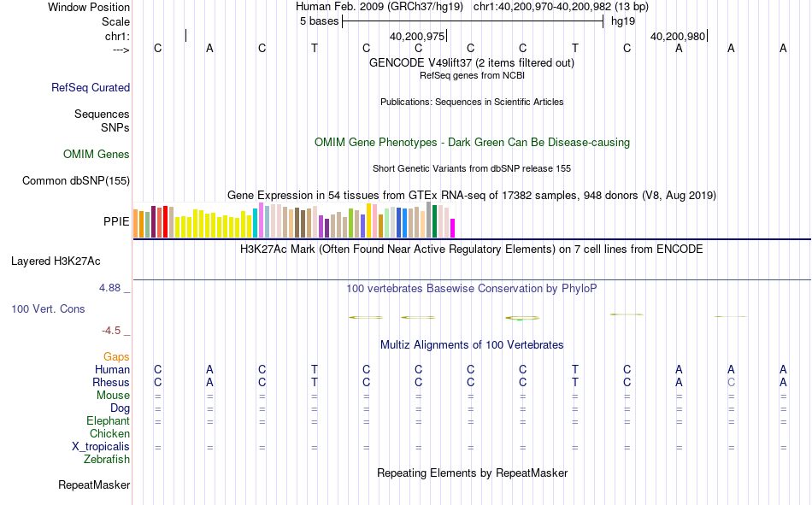Click Publications: Sequences in Scientific Articles title

(x=472, y=102)
